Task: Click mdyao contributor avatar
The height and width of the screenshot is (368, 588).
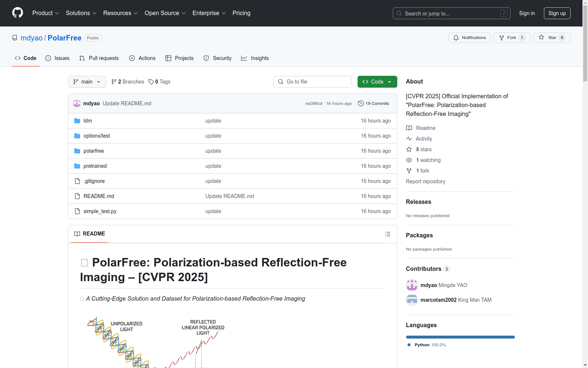Action: [412, 285]
